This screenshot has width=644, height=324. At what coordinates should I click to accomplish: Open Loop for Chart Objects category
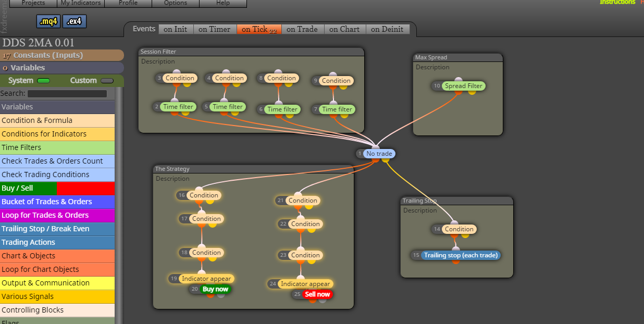tap(57, 269)
